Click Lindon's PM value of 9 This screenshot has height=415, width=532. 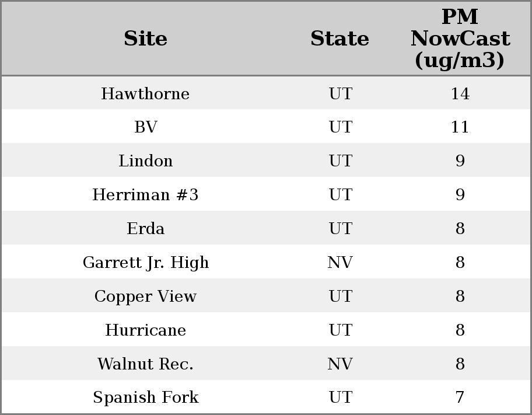click(x=460, y=161)
